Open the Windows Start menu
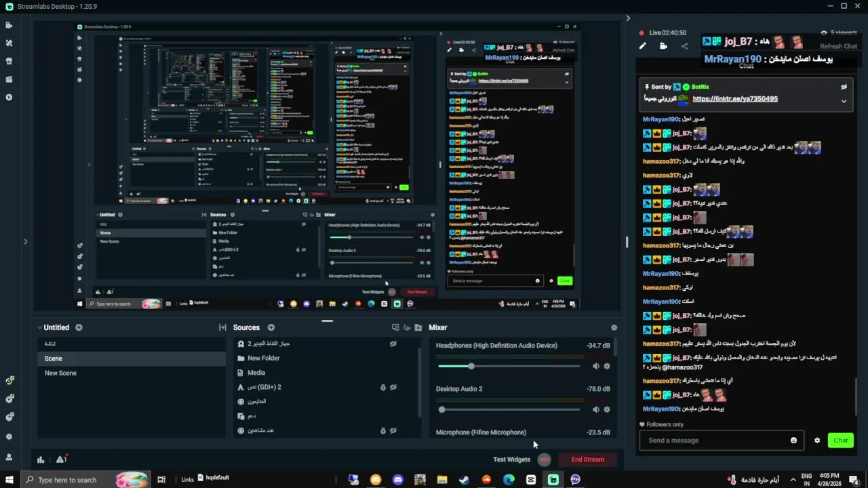 click(9, 480)
